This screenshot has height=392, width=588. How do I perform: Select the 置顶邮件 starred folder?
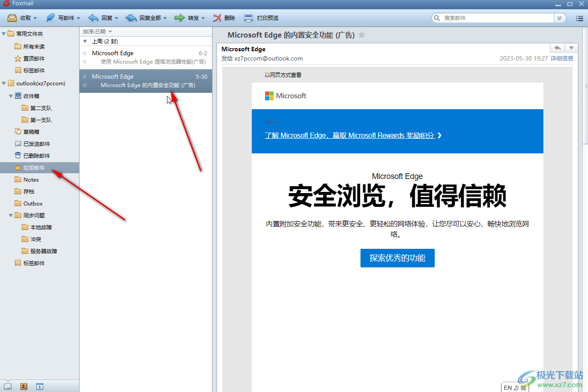tap(34, 58)
